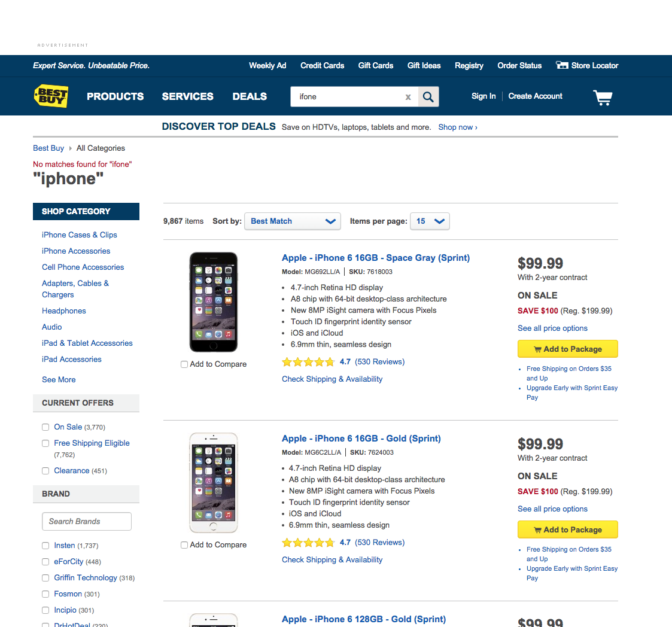Click the Search Brands input field
672x627 pixels.
[x=87, y=522]
